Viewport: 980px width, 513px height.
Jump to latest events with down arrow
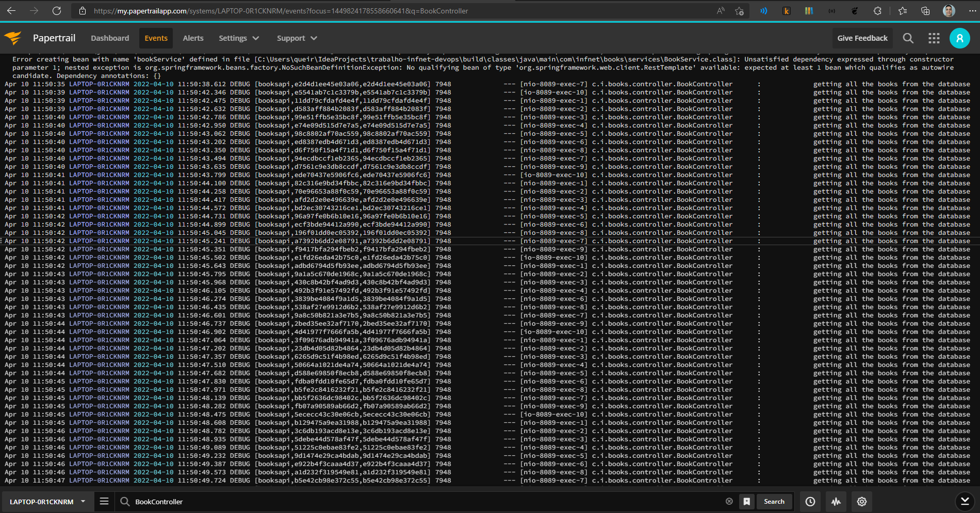pyautogui.click(x=965, y=501)
